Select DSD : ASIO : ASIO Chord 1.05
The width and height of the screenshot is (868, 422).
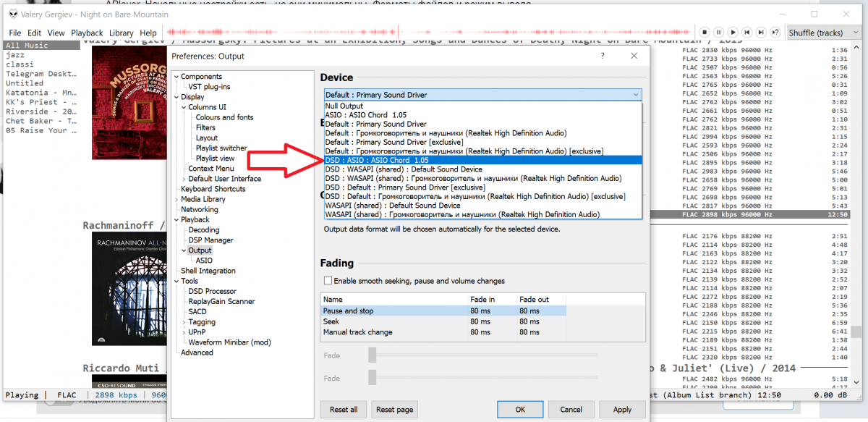pyautogui.click(x=482, y=160)
